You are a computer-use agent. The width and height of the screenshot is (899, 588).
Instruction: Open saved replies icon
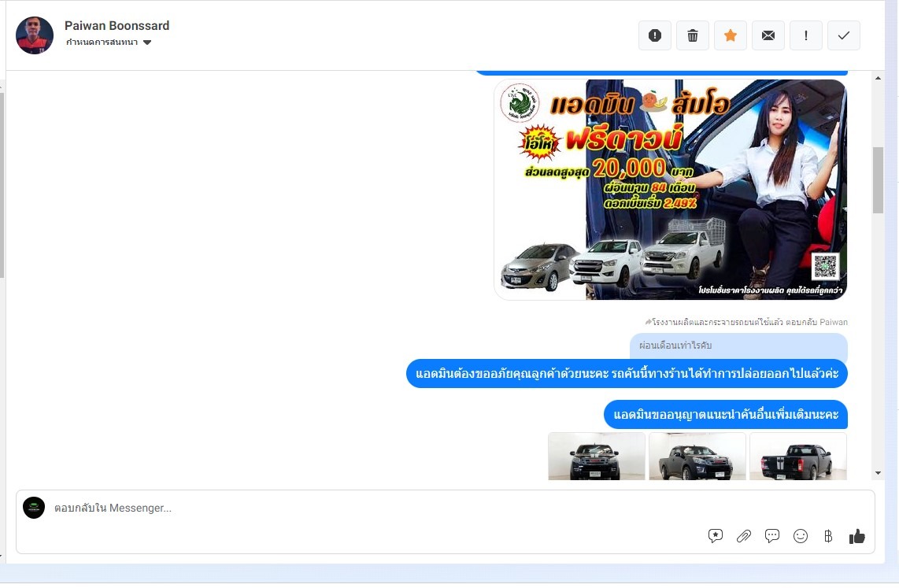pos(715,536)
